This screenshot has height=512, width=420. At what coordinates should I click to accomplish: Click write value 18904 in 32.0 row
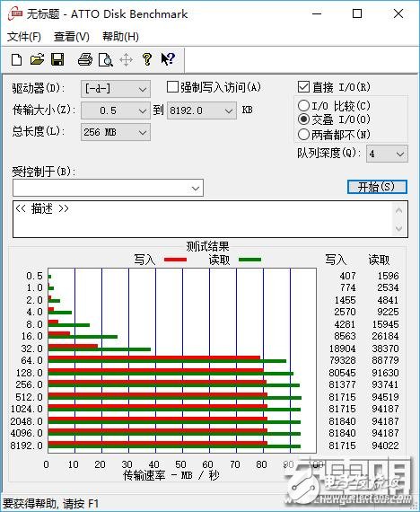point(342,349)
